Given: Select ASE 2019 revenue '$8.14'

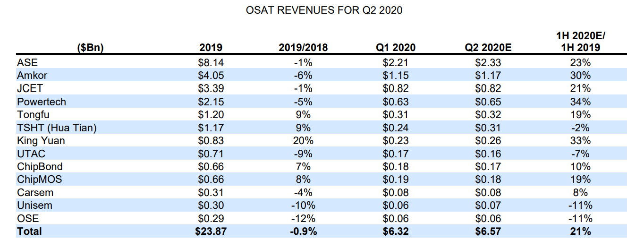Looking at the screenshot, I should click(211, 62).
